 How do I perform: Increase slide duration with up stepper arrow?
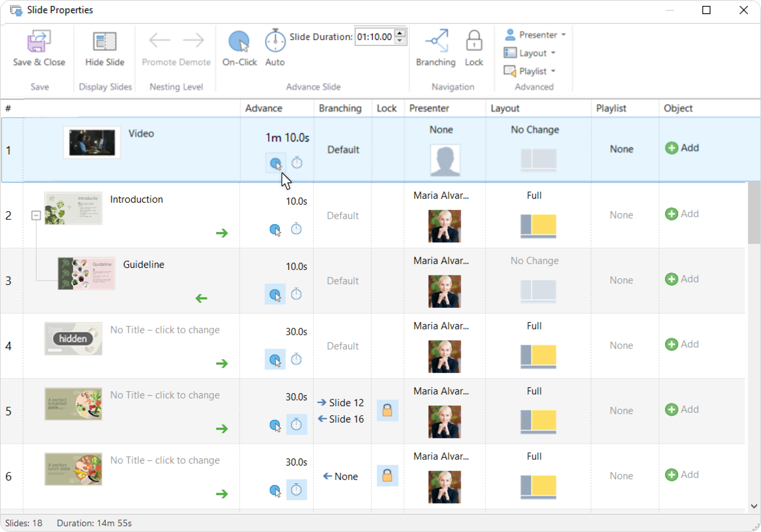point(400,33)
